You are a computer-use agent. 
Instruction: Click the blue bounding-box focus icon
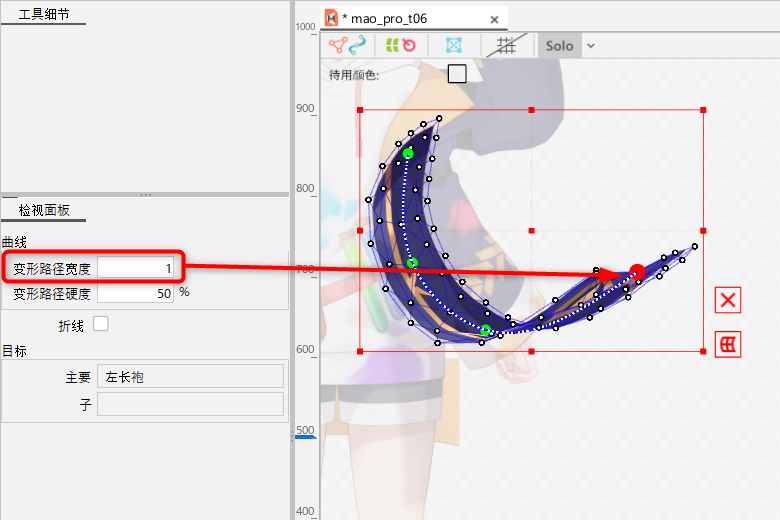click(x=454, y=45)
